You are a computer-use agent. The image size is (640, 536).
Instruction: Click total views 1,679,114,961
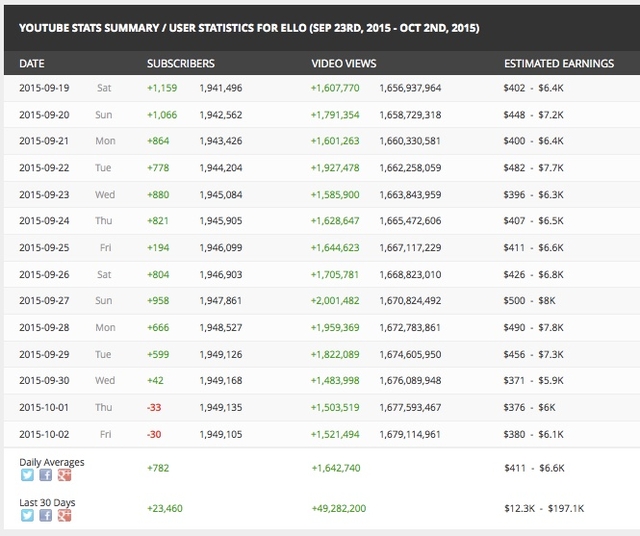click(410, 434)
